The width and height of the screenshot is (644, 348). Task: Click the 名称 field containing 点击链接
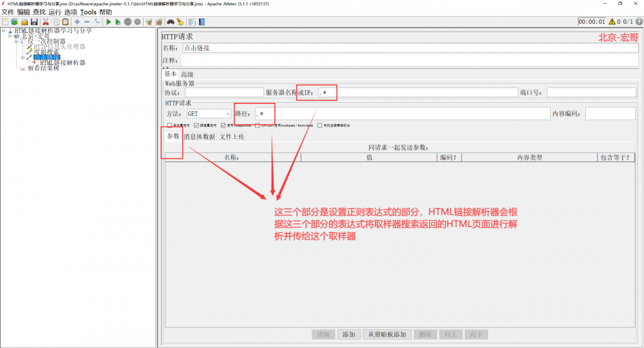pos(410,48)
